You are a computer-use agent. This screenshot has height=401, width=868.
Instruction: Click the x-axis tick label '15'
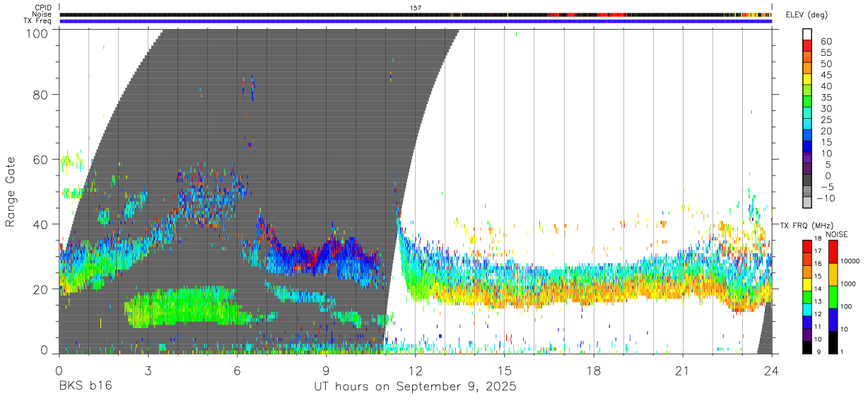click(x=504, y=371)
